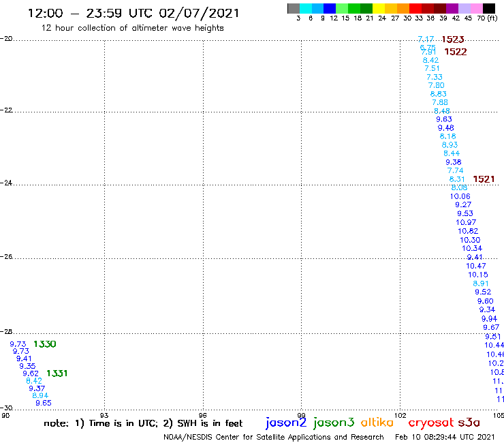Click the bright red legend swatch
The image size is (504, 443).
415,8
